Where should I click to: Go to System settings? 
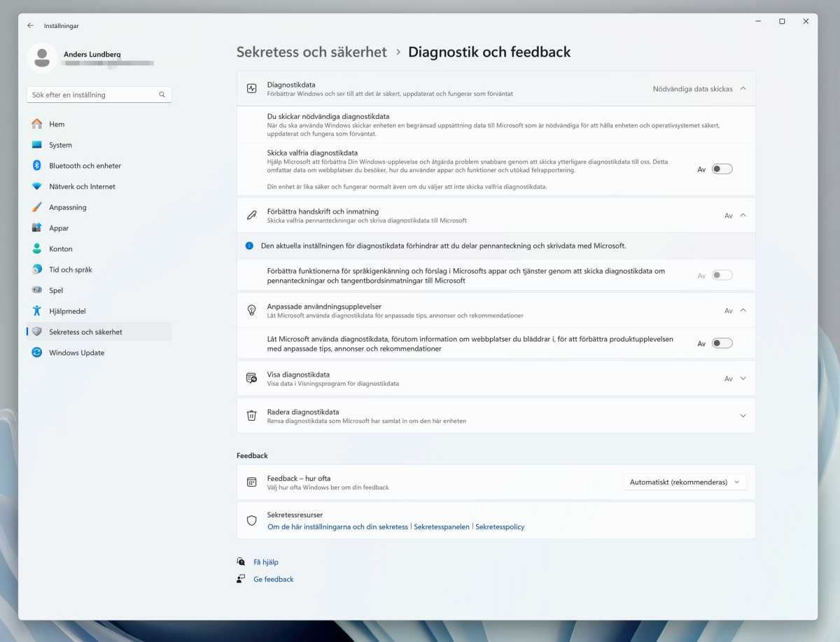(x=99, y=145)
